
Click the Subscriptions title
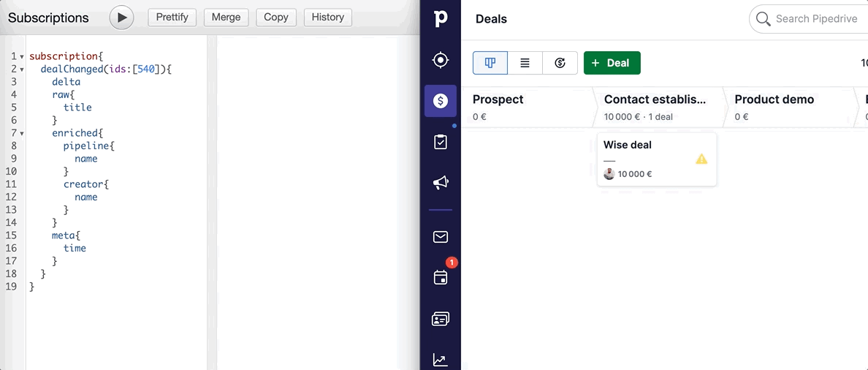(48, 18)
